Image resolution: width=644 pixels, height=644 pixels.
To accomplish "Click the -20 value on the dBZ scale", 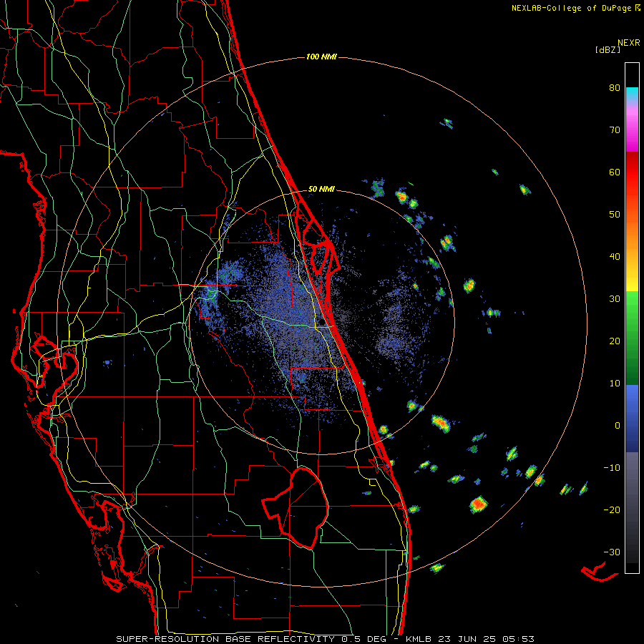I will [612, 510].
